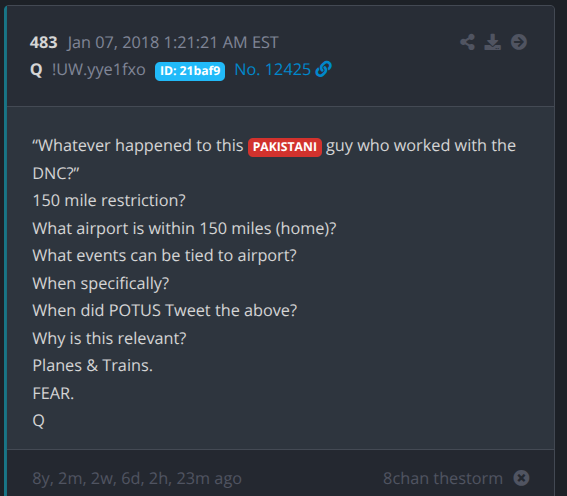Screen dimensions: 567x496
Task: Click the Jan 07, 2018 1:21:21 AM EST timestamp
Action: [x=172, y=43]
